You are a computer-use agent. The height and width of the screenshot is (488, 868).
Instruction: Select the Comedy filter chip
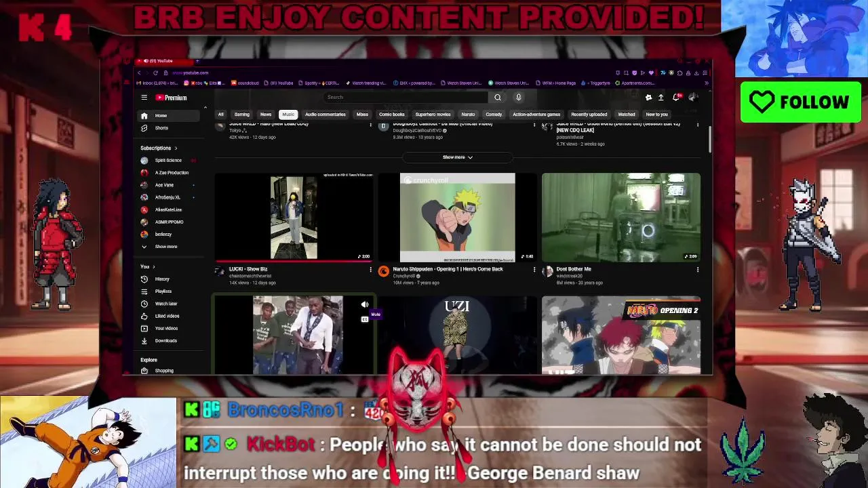click(494, 115)
